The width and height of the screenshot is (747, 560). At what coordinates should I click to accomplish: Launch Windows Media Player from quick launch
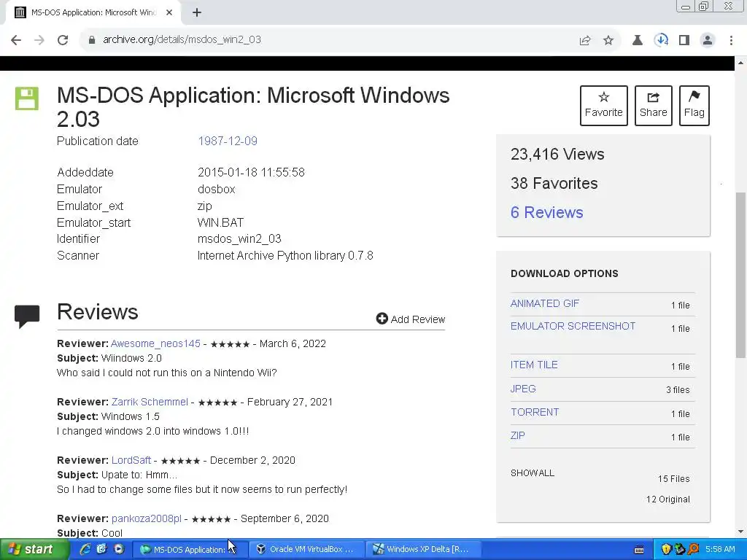click(119, 549)
